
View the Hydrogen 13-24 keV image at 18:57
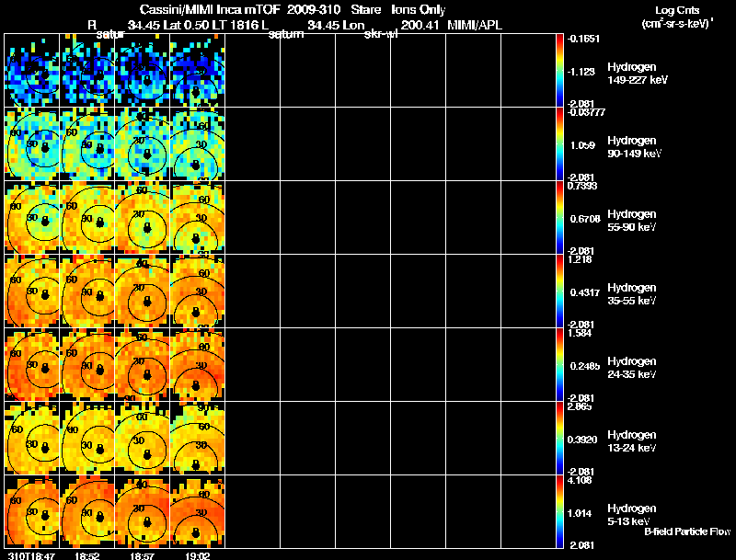coord(143,439)
